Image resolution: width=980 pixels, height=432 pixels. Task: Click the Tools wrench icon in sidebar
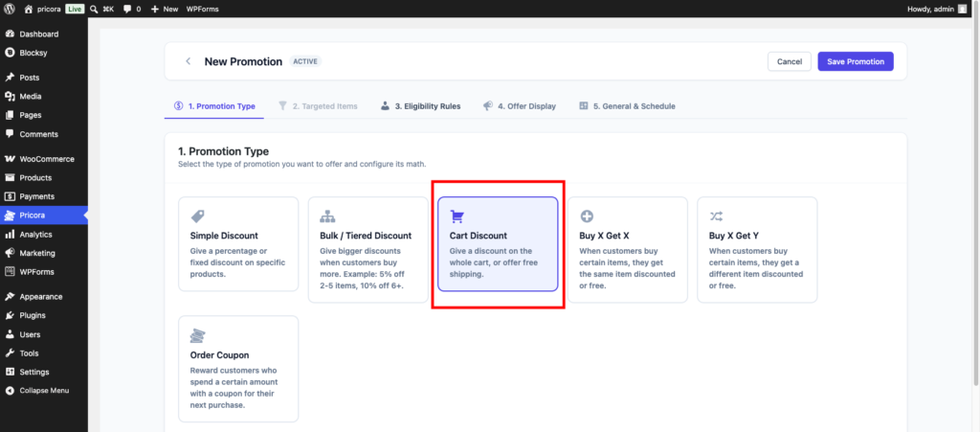click(x=10, y=353)
